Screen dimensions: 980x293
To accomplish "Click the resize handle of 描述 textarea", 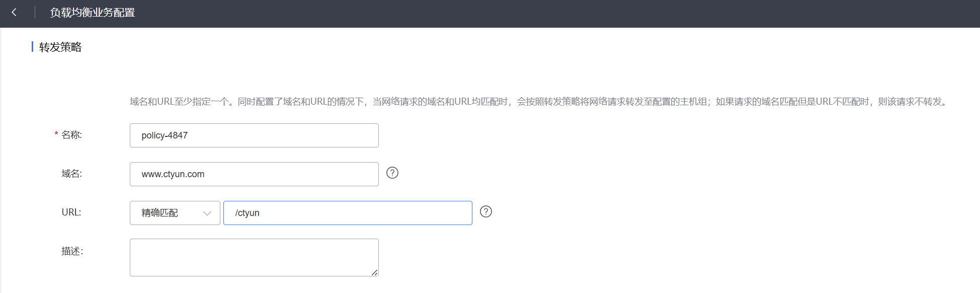I will (375, 272).
